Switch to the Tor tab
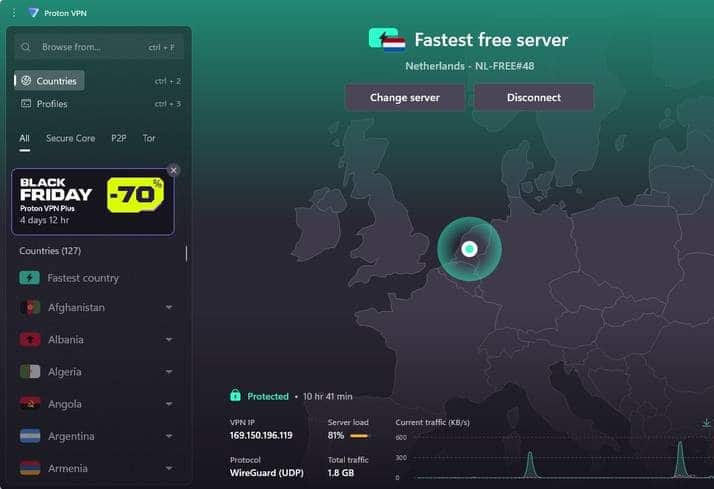The height and width of the screenshot is (489, 714). point(149,138)
